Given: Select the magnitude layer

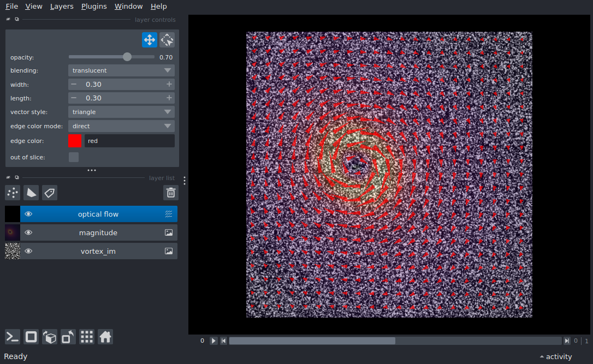Looking at the screenshot, I should 98,232.
